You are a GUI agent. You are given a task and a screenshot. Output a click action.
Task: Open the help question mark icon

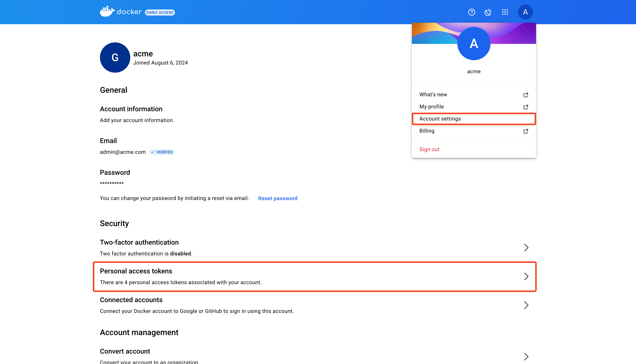point(472,12)
